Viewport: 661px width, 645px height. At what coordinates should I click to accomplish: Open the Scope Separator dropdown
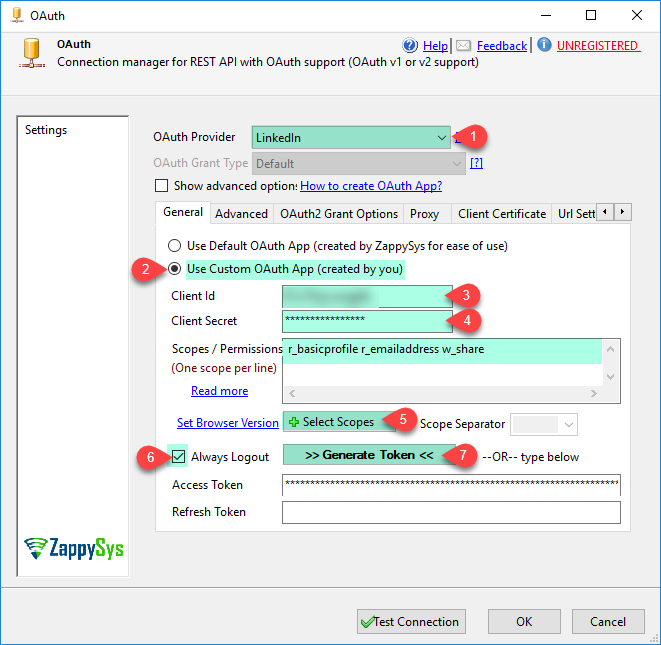(x=569, y=425)
